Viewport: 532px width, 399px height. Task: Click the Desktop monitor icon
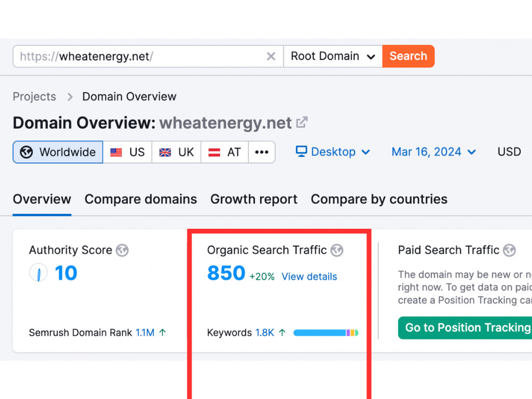point(301,151)
